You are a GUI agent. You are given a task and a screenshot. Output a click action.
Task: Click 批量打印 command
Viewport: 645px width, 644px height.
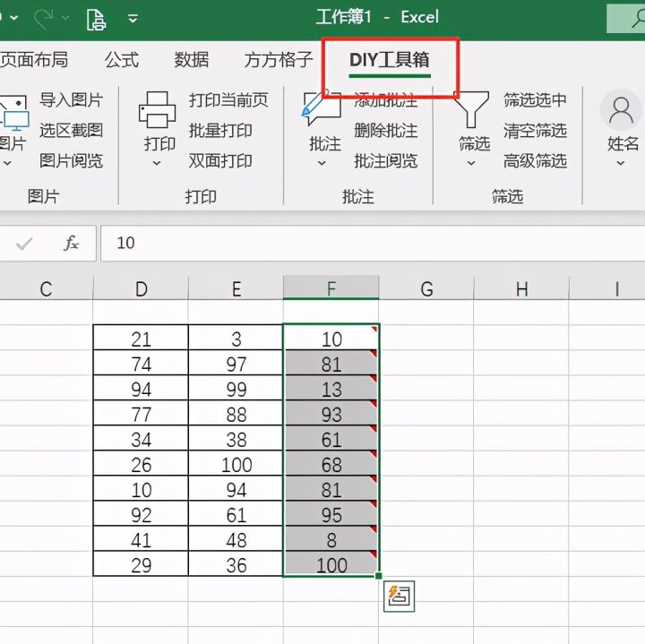click(220, 131)
